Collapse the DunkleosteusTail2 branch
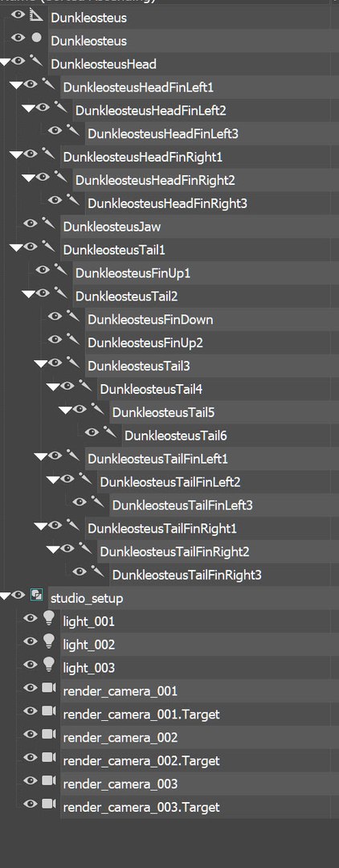Viewport: 339px width, 868px height. coord(27,294)
